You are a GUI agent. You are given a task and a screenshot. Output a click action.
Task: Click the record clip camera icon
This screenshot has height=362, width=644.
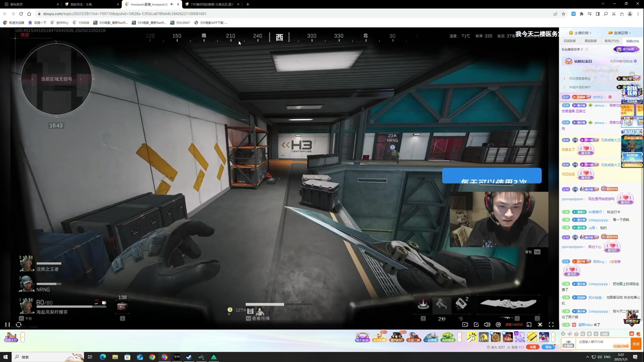point(465,324)
